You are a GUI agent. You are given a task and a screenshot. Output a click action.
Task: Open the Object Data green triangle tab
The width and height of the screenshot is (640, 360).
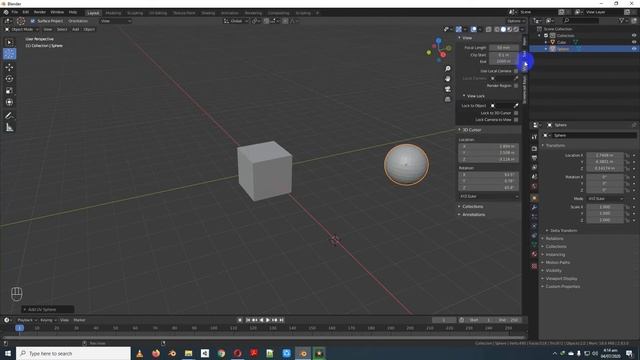point(534,244)
